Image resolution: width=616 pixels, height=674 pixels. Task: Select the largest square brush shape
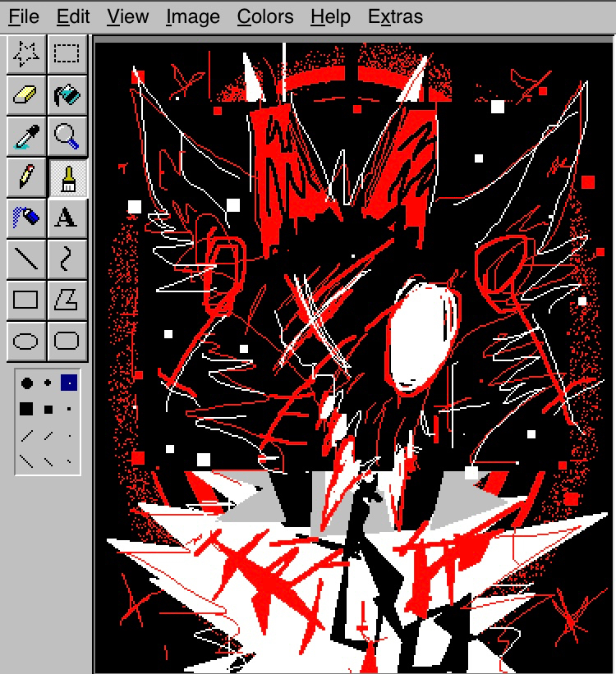(27, 408)
